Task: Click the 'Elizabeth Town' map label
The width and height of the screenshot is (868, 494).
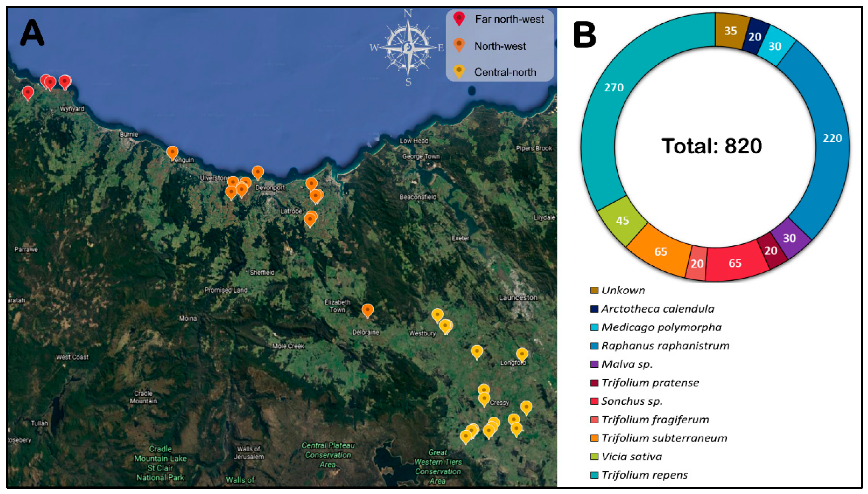Action: pos(337,306)
